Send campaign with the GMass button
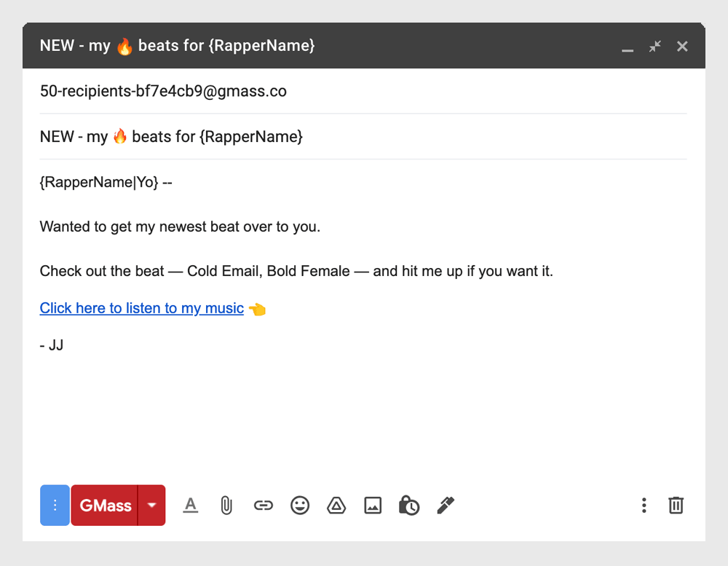This screenshot has width=728, height=566. [x=104, y=505]
